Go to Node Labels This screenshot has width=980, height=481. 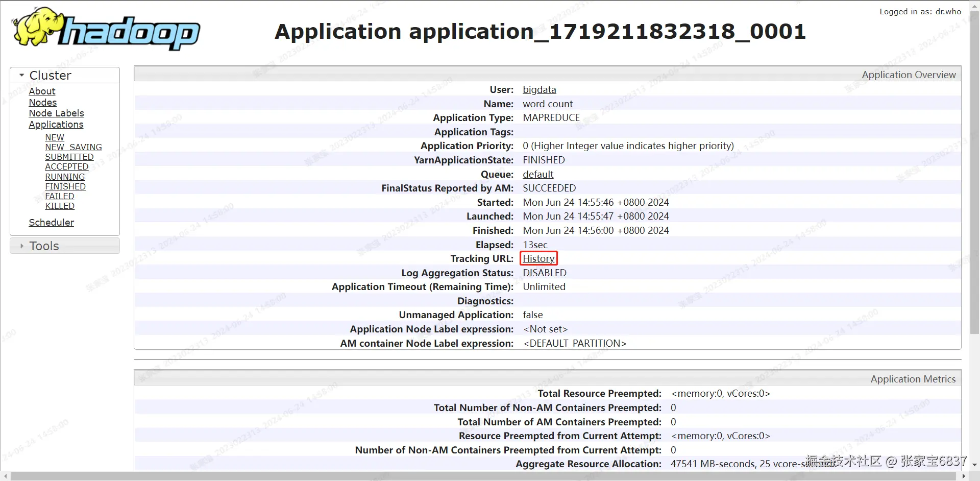pyautogui.click(x=56, y=113)
